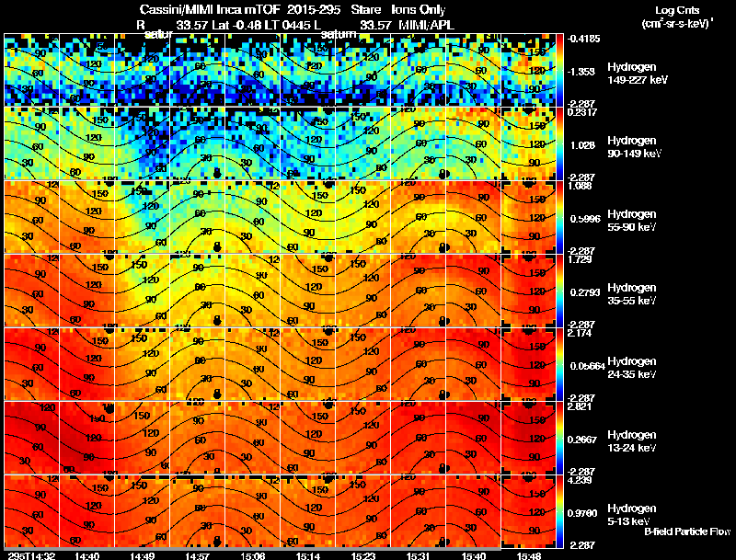Image resolution: width=736 pixels, height=560 pixels.
Task: Click the color bar beside Hydrogen 24-35 keV
Action: 559,364
